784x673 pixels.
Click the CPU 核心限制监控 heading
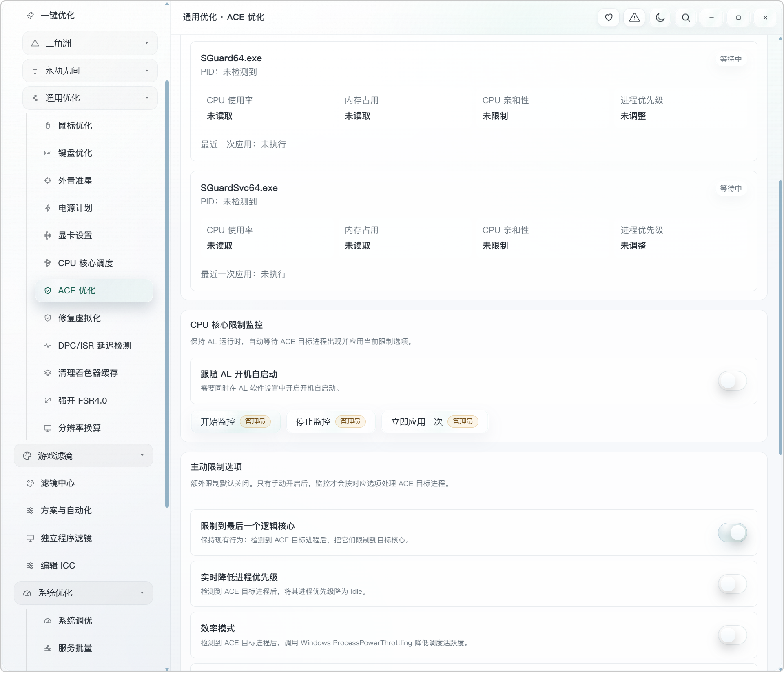[x=226, y=325]
